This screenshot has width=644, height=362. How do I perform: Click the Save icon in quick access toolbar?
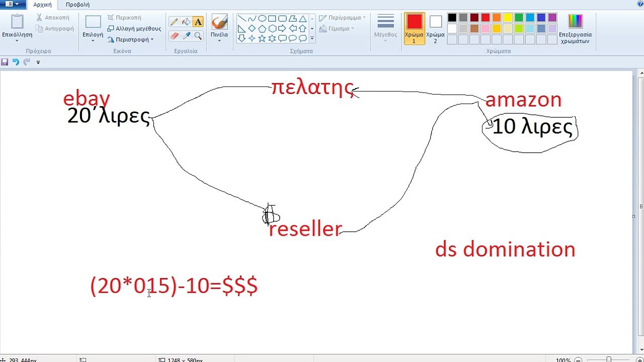5,62
